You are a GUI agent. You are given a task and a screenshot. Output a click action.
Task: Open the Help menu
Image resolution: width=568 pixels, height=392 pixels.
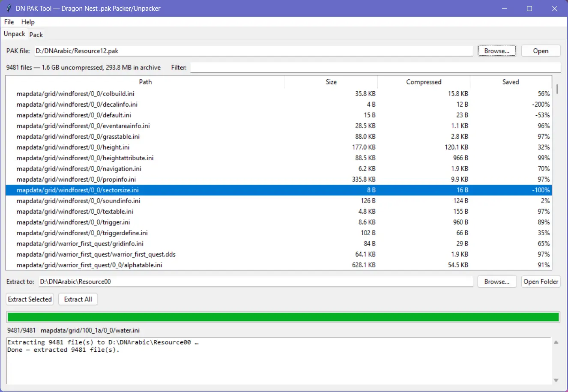click(28, 22)
